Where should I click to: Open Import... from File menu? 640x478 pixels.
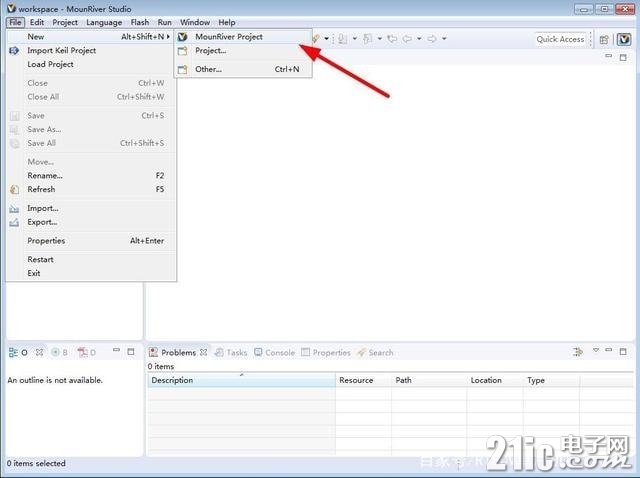[x=91, y=208]
